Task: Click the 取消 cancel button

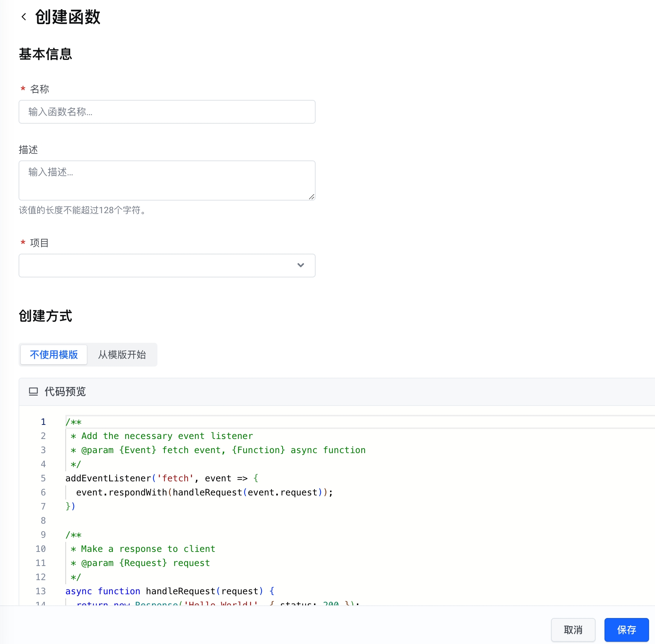Action: (x=573, y=630)
